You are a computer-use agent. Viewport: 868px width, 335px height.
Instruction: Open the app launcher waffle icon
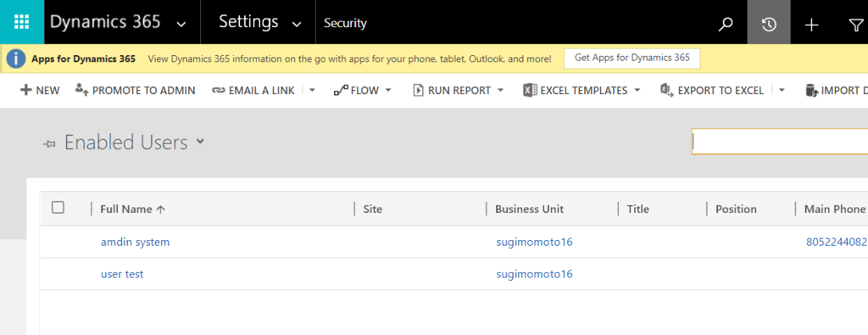pos(21,22)
